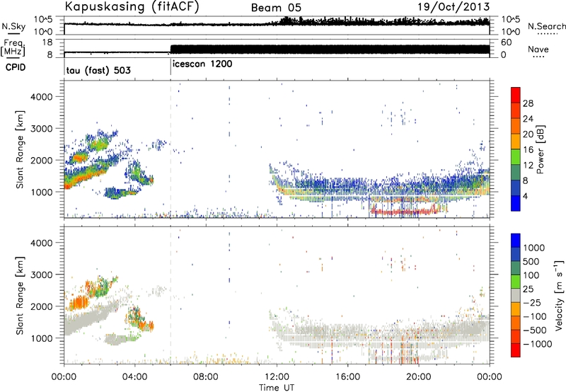The image size is (566, 392).
Task: Click the '08:00' time axis label
Action: pyautogui.click(x=206, y=377)
